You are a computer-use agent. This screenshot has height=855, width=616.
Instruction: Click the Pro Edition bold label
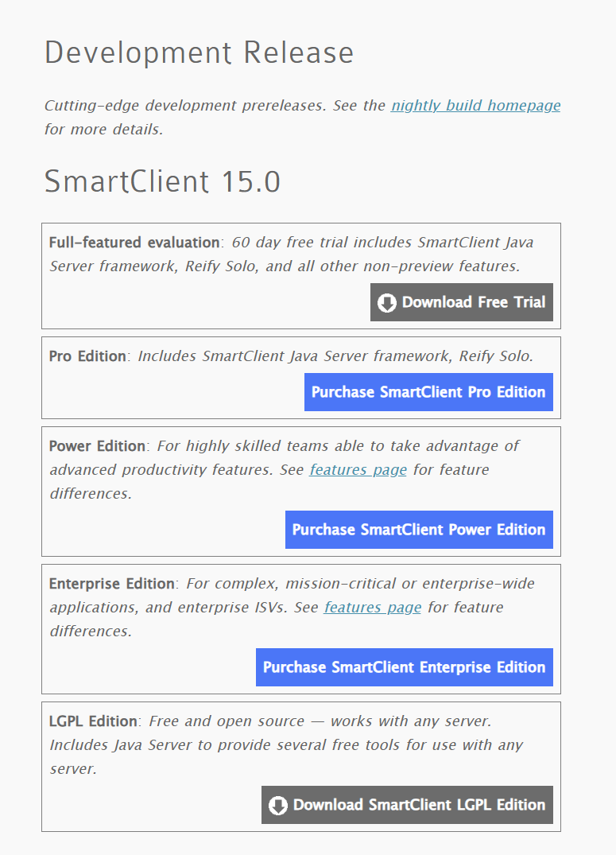coord(87,356)
